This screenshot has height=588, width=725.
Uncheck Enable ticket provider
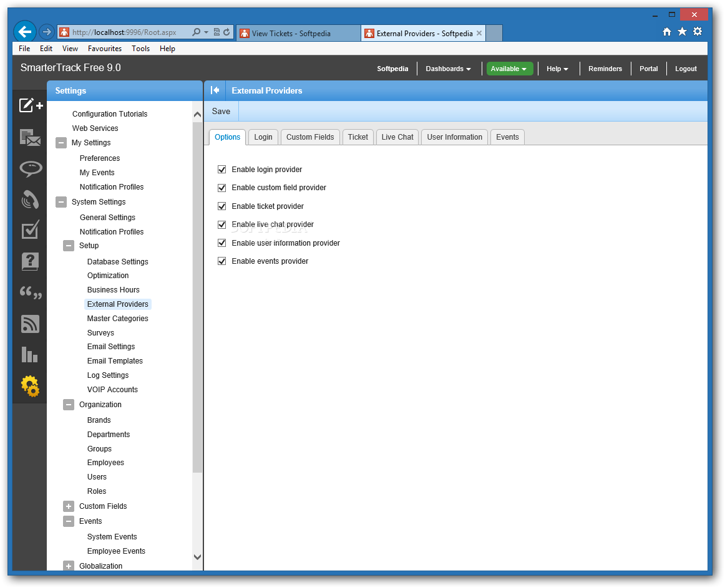tap(222, 206)
